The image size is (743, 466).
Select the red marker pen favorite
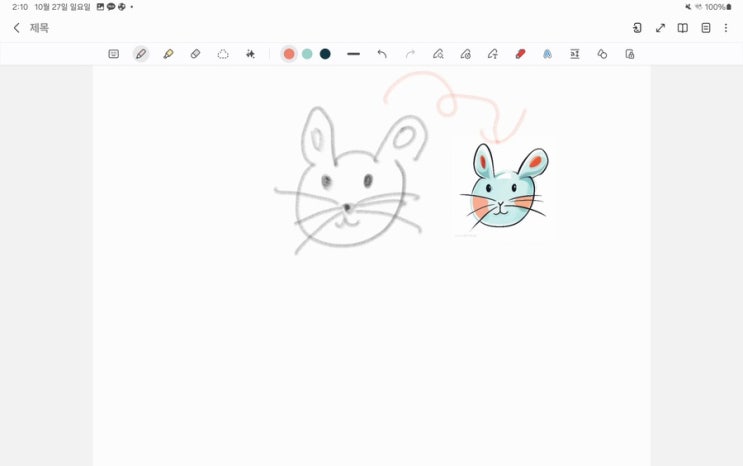pyautogui.click(x=520, y=54)
